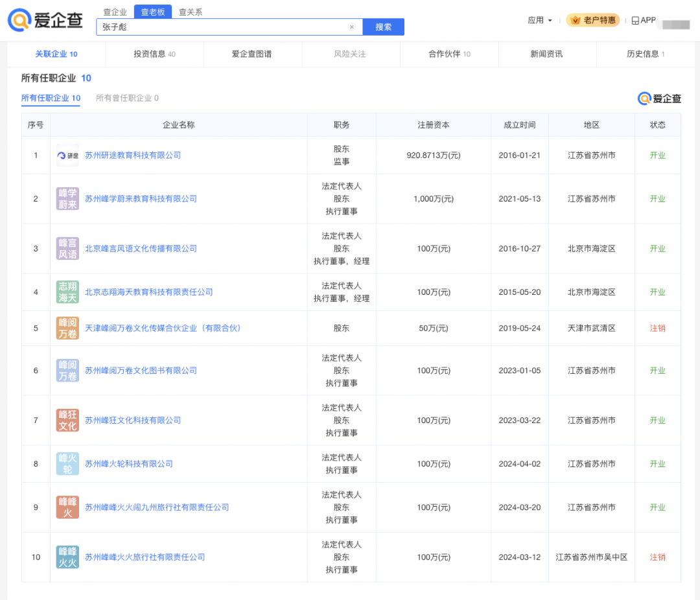Select the 所有曾任职企业 sub-tab
Image resolution: width=700 pixels, height=600 pixels.
coord(127,98)
